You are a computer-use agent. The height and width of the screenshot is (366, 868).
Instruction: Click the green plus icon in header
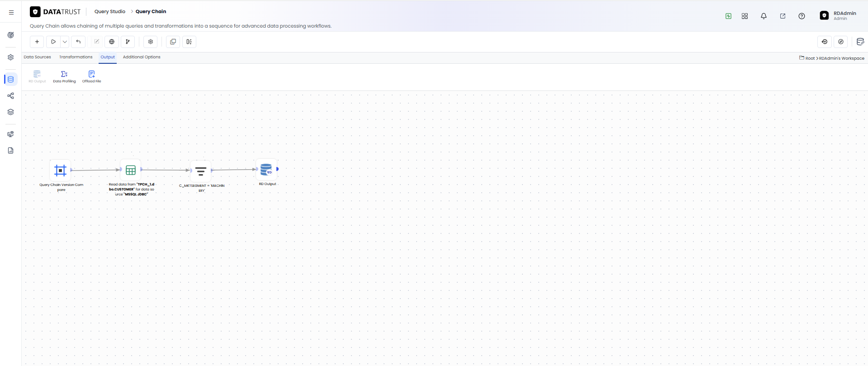[x=728, y=16]
